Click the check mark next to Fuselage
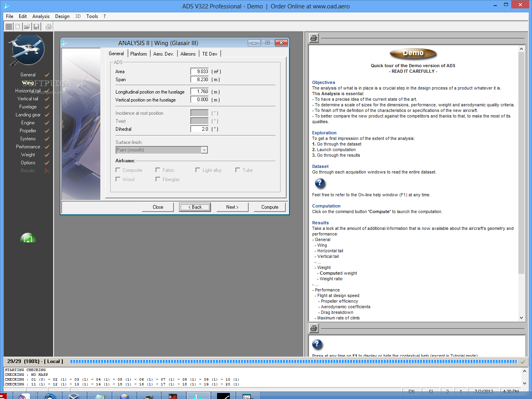 pyautogui.click(x=47, y=107)
